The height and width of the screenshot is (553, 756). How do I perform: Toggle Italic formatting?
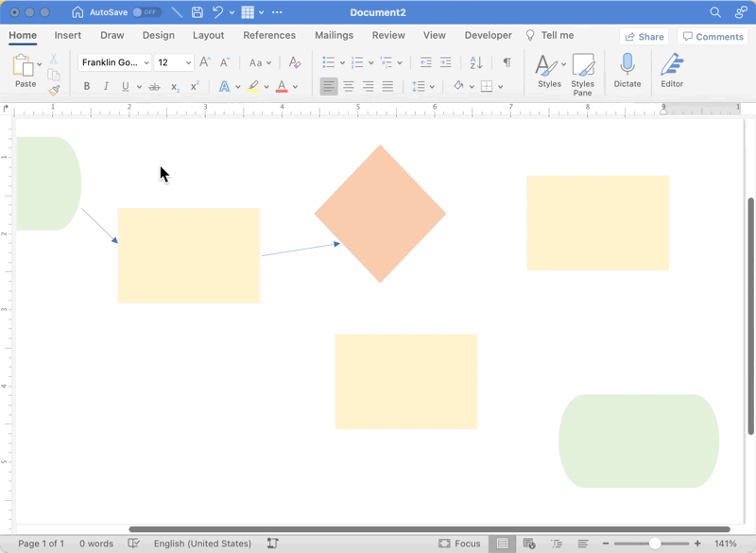[105, 85]
